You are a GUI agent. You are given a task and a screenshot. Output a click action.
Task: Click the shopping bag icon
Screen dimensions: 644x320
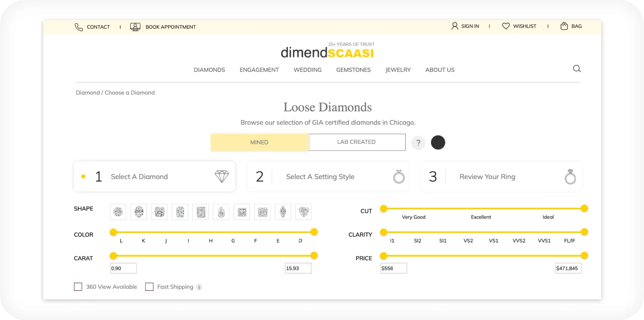(x=565, y=26)
